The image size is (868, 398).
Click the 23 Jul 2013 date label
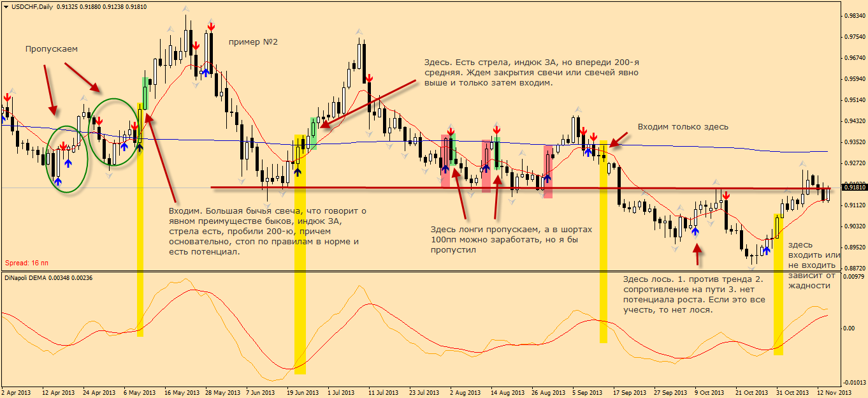tap(424, 393)
